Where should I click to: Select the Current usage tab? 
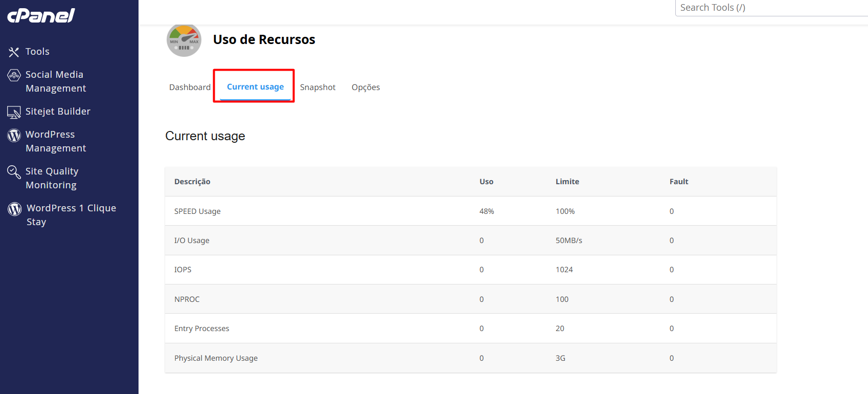click(255, 87)
